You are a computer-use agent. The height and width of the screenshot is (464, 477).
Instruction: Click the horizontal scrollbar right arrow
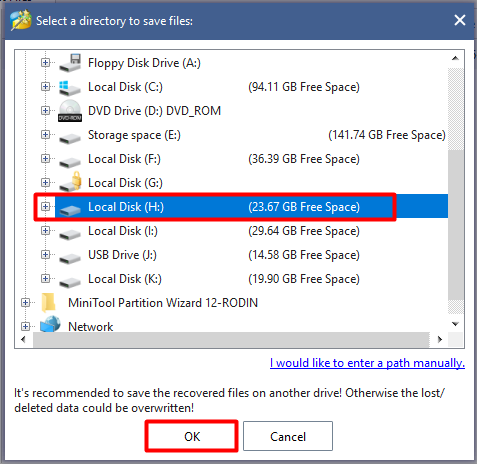[x=440, y=340]
